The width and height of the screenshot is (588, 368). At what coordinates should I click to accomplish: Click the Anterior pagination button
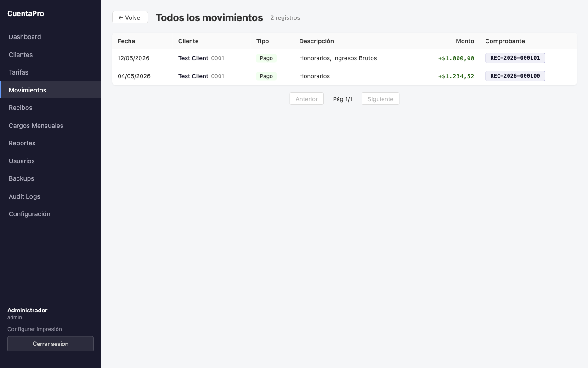point(306,99)
